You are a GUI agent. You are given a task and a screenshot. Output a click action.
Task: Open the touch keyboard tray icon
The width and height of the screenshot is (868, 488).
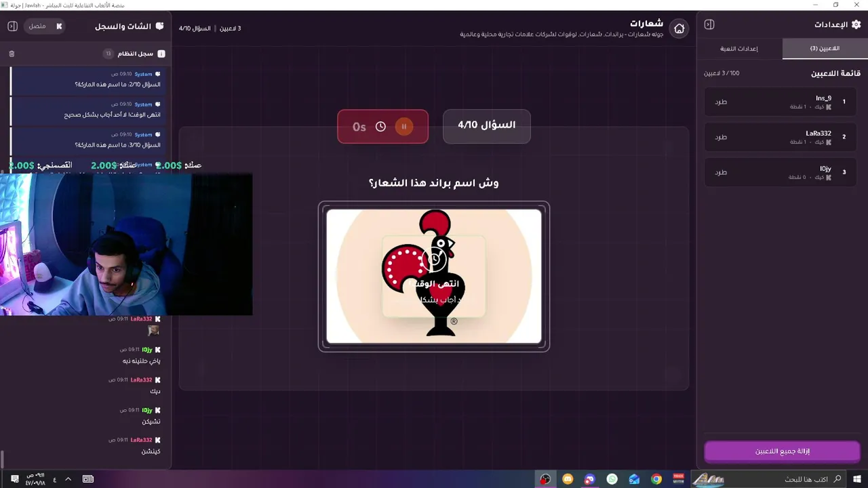point(88,479)
